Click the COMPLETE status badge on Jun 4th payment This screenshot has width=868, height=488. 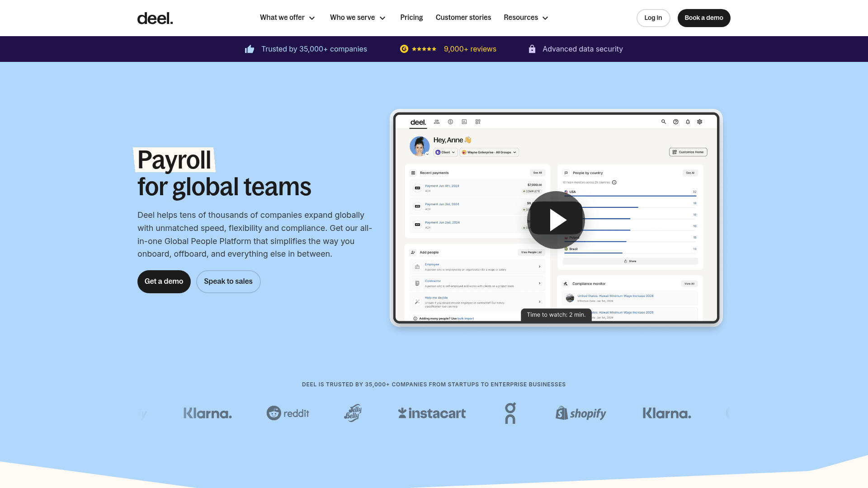pyautogui.click(x=532, y=191)
